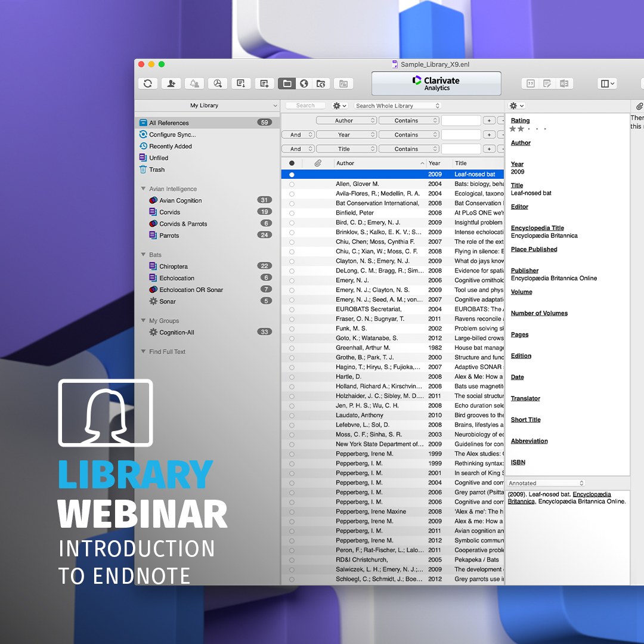
Task: Expand the layout options dropdown at top right
Action: (607, 83)
